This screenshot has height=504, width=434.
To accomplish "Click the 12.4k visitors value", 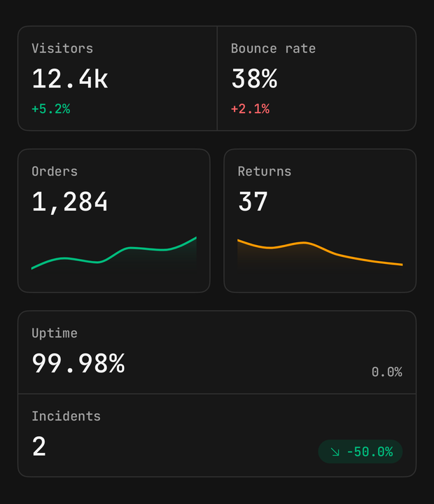I will 70,78.
